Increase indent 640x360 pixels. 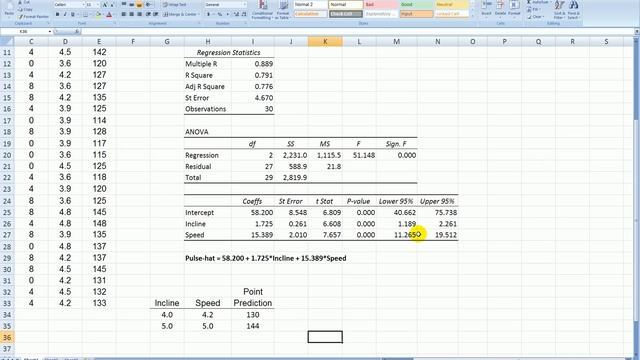coord(156,14)
